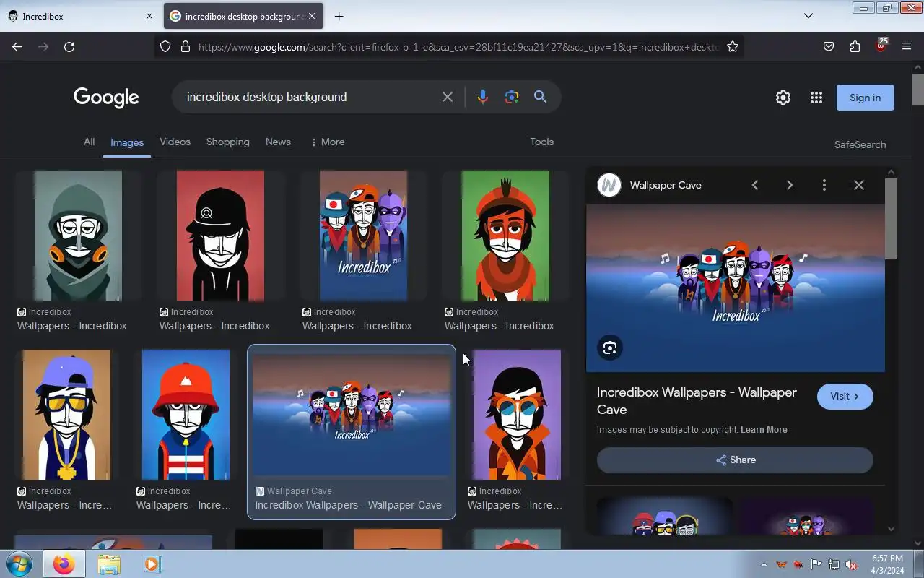Open the grey hooded character thumbnail
This screenshot has height=578, width=924.
pos(78,236)
